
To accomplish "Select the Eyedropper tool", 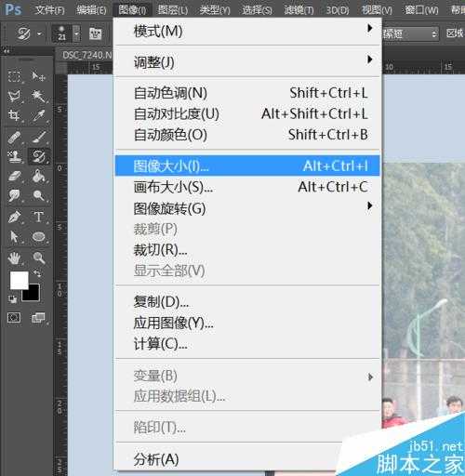I will pyautogui.click(x=38, y=115).
